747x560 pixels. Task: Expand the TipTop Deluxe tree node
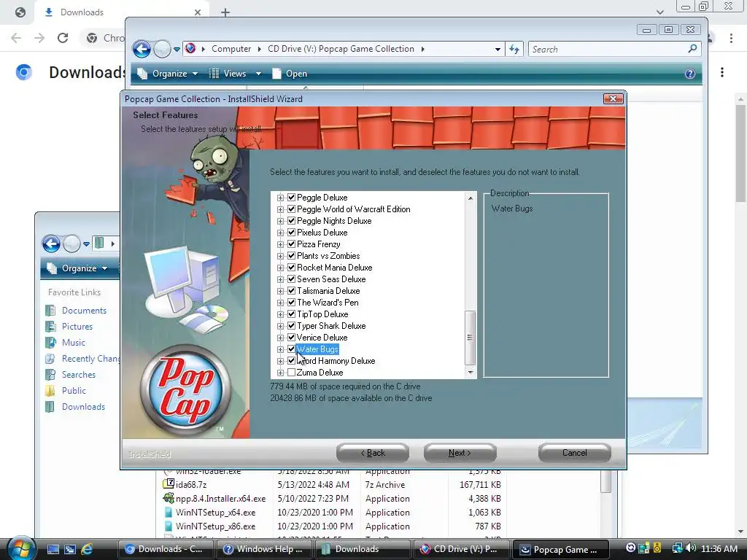tap(280, 314)
